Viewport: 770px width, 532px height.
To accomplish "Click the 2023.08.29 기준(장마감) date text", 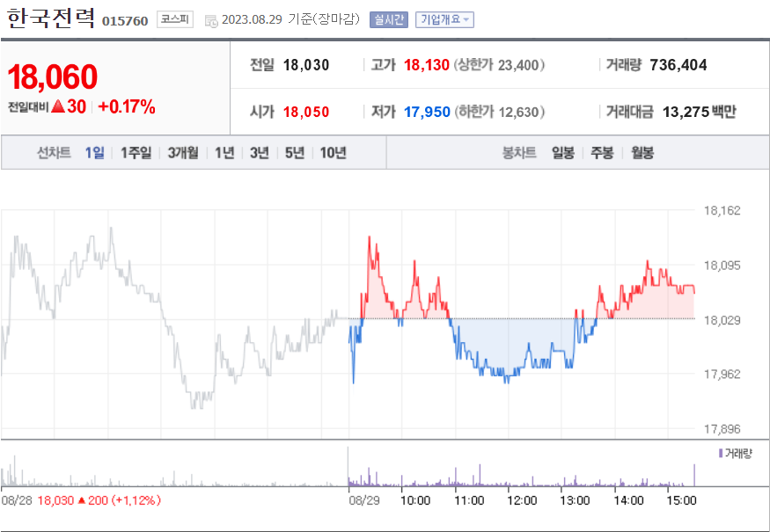I will pos(290,19).
